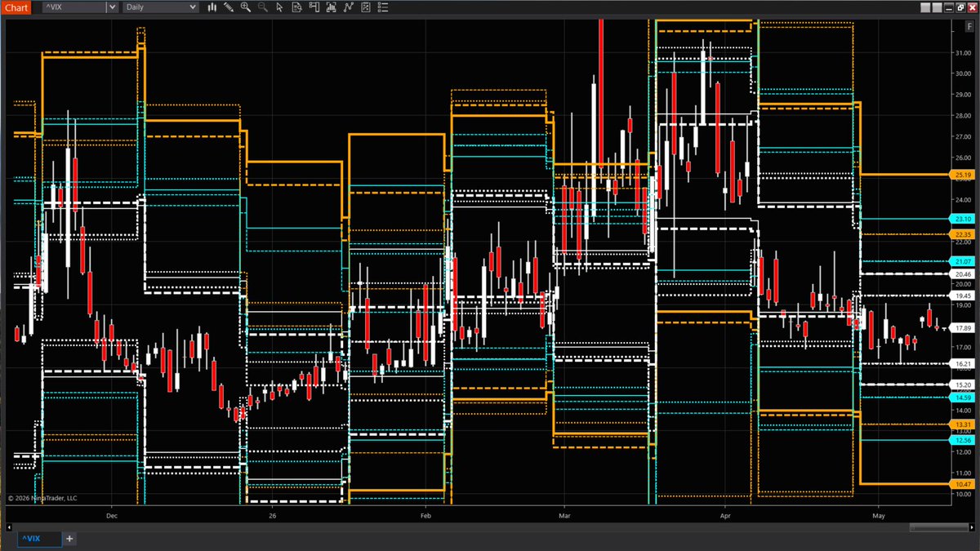
Task: Click the first link-color square in title bar
Action: (x=925, y=7)
